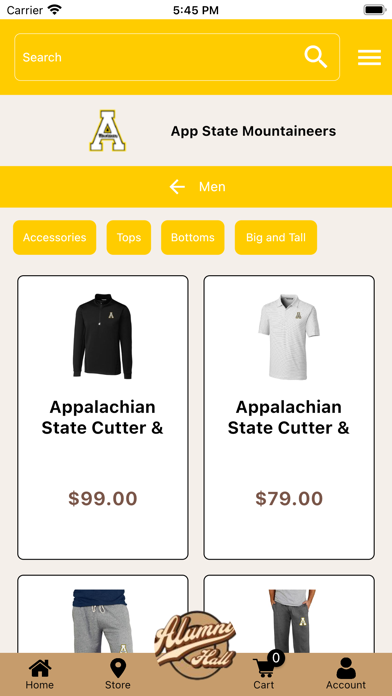Open the hamburger menu
Image resolution: width=392 pixels, height=696 pixels.
click(x=369, y=58)
